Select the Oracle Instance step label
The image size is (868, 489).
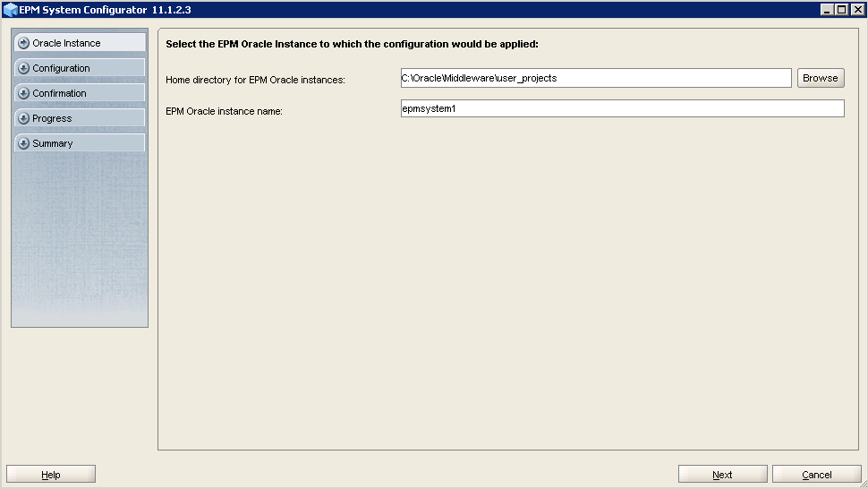coord(66,43)
